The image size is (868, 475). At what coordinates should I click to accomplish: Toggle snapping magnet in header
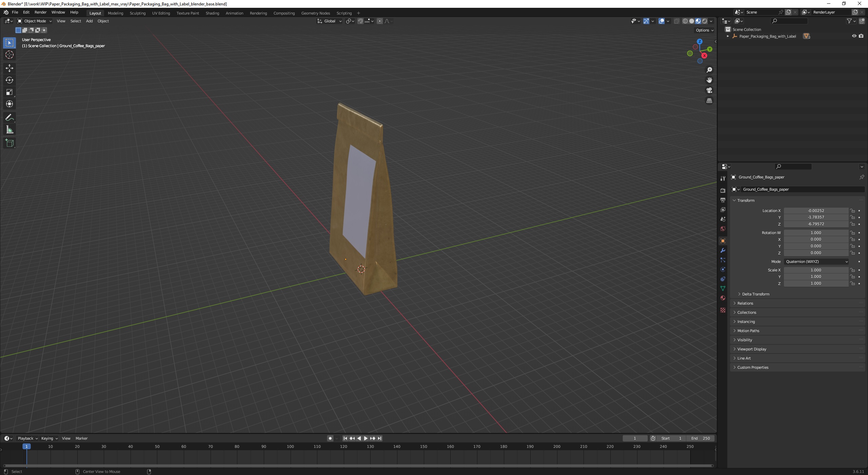[360, 21]
